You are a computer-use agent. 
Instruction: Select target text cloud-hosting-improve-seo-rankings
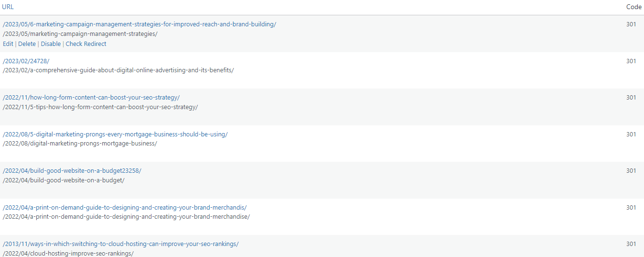pyautogui.click(x=68, y=253)
